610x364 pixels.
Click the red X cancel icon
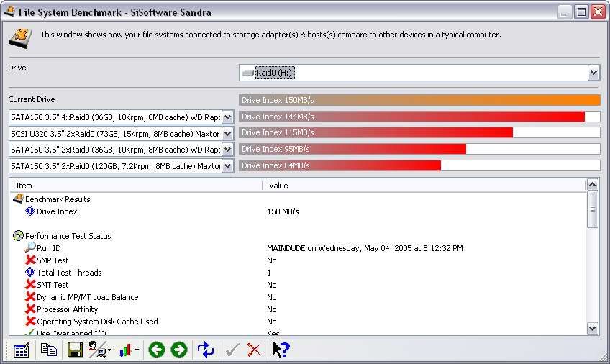[254, 350]
